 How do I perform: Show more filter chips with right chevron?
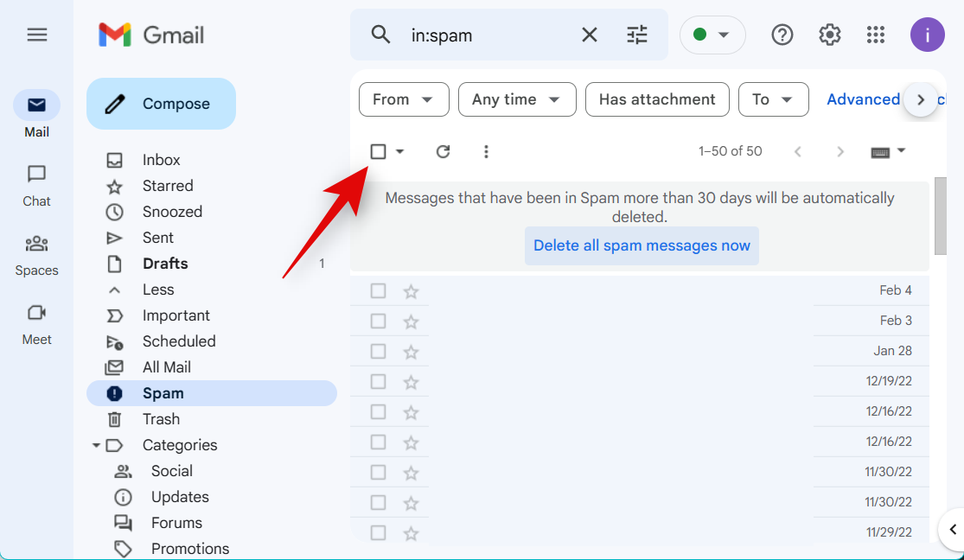coord(921,100)
